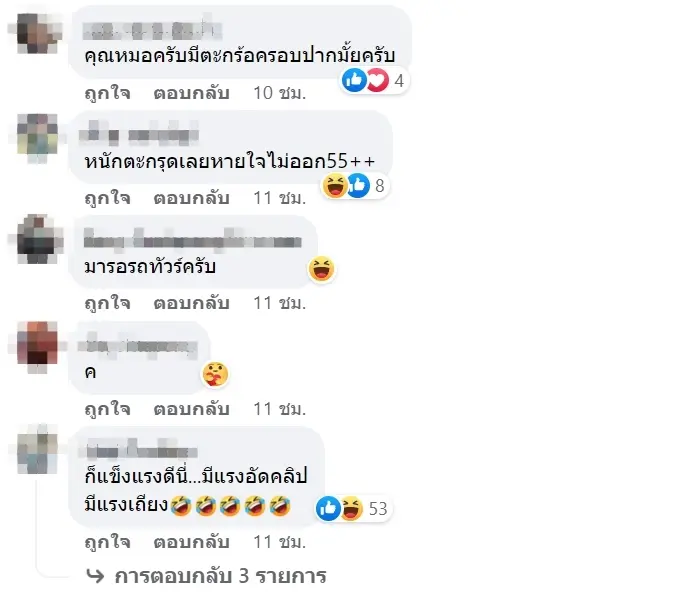Click the like reaction icon with the 53 count

click(x=328, y=508)
